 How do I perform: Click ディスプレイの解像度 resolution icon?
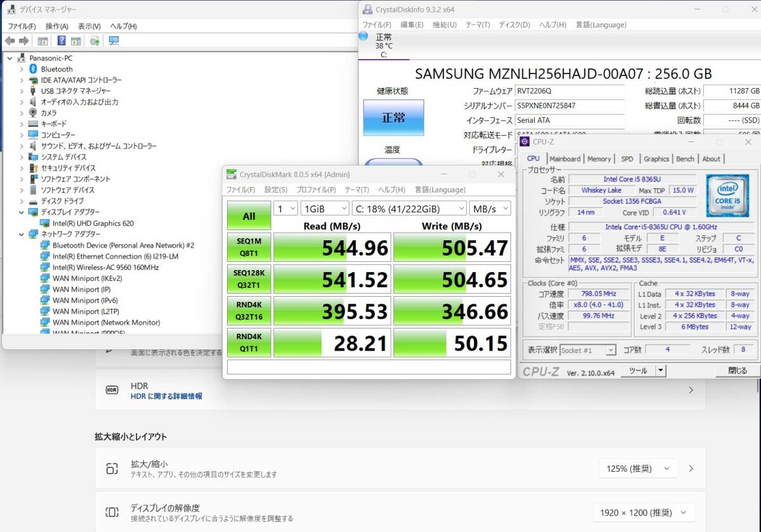(112, 512)
